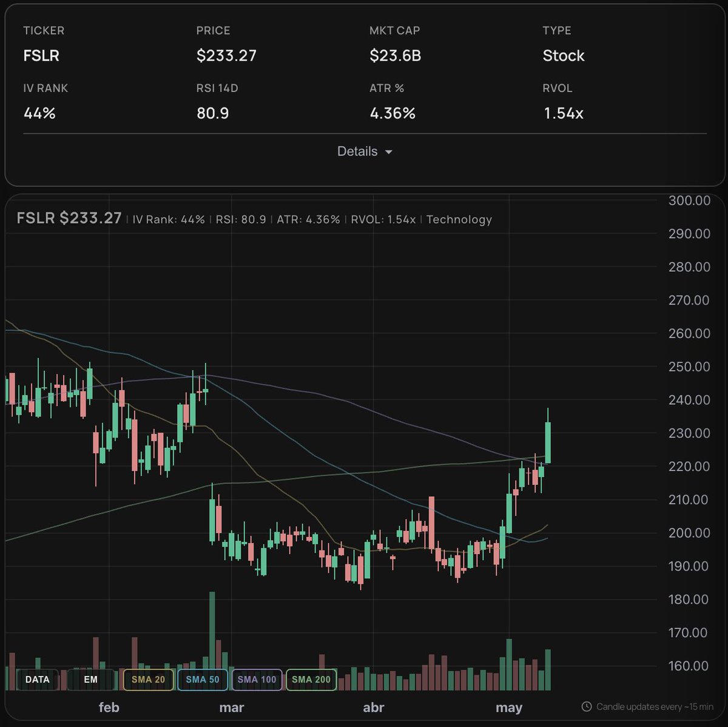Click the mar month axis label
Screen dimensions: 728x727
coord(232,708)
